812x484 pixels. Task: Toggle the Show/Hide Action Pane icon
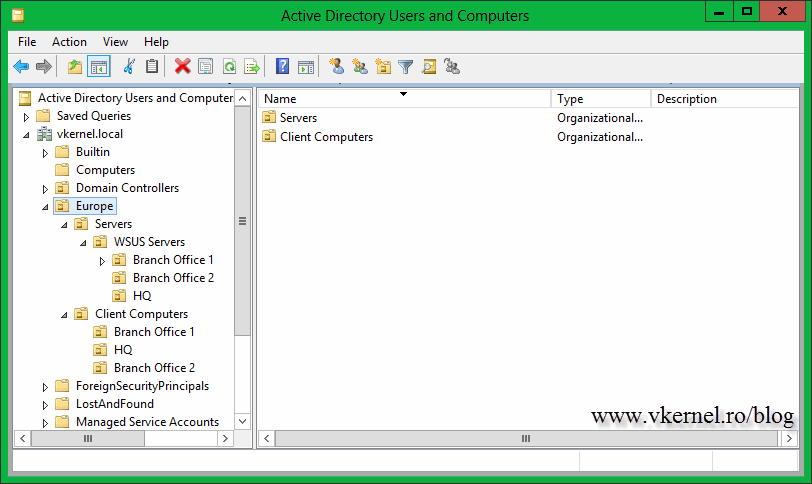click(306, 66)
